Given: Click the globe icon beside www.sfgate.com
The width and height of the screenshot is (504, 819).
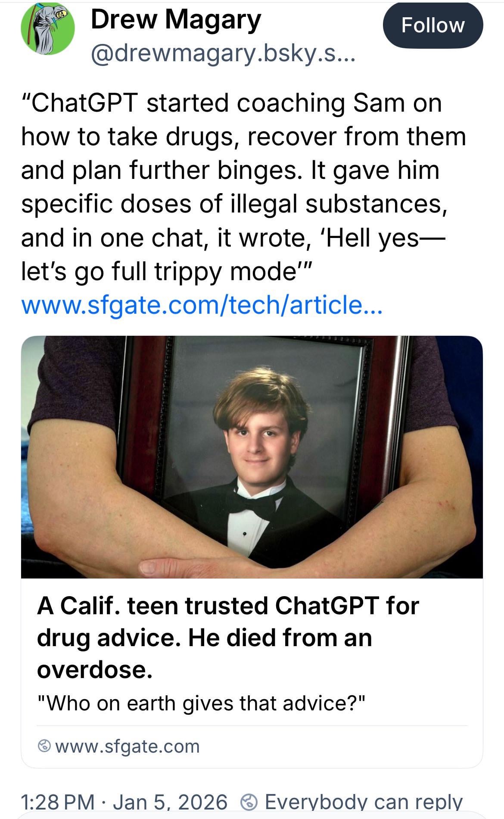Looking at the screenshot, I should pyautogui.click(x=44, y=746).
